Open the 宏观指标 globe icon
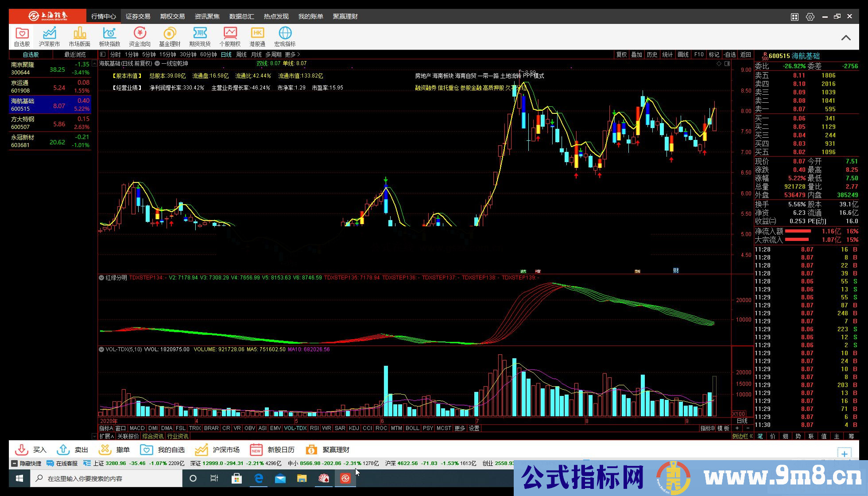The image size is (868, 496). tap(285, 36)
